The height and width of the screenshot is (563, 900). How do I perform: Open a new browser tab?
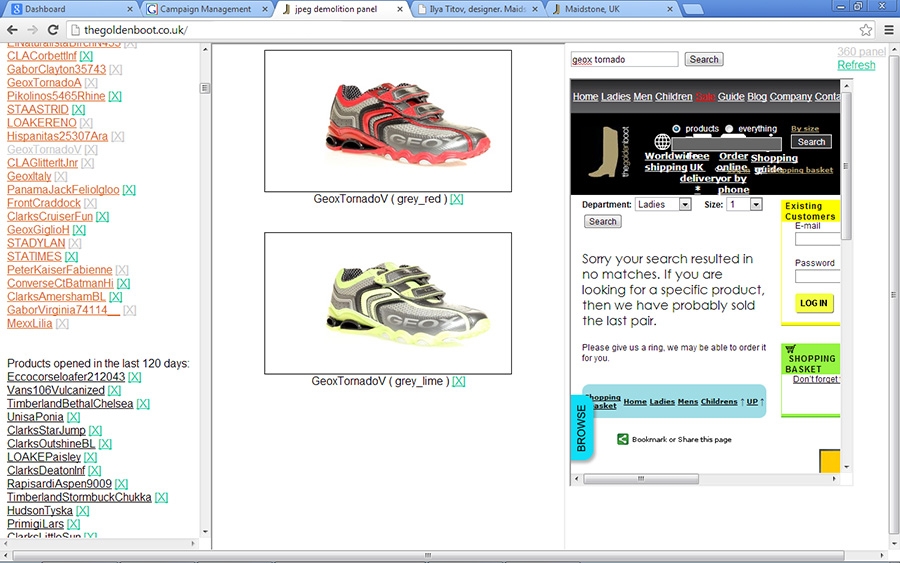tap(693, 9)
